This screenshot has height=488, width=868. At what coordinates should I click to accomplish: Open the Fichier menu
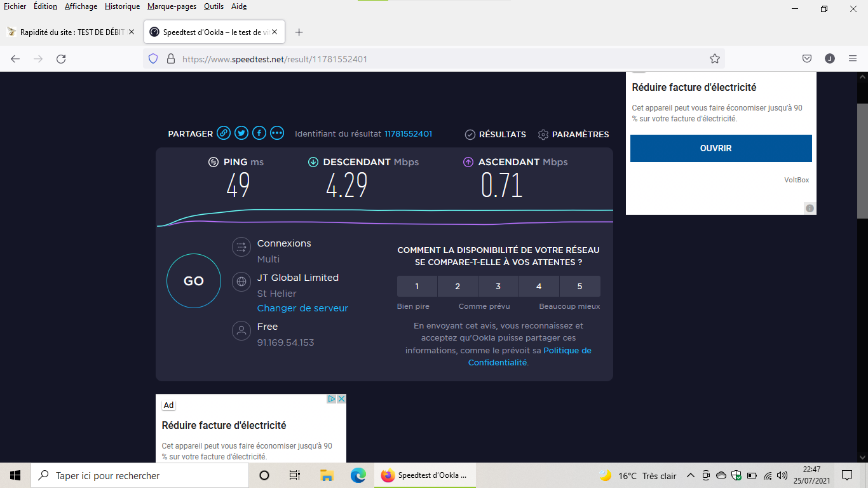15,6
